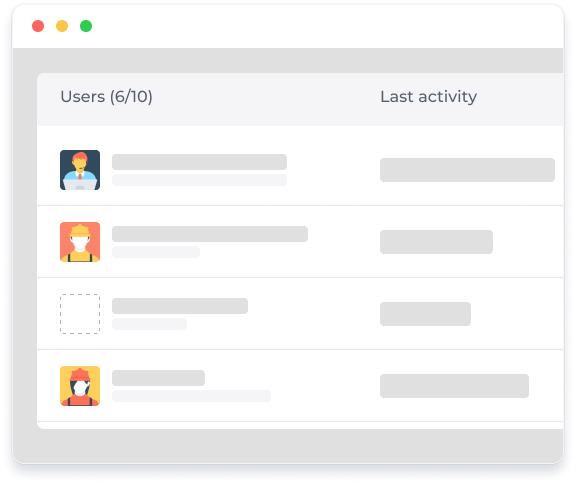Open the red hard hat worker avatar
The height and width of the screenshot is (484, 576).
(x=80, y=386)
